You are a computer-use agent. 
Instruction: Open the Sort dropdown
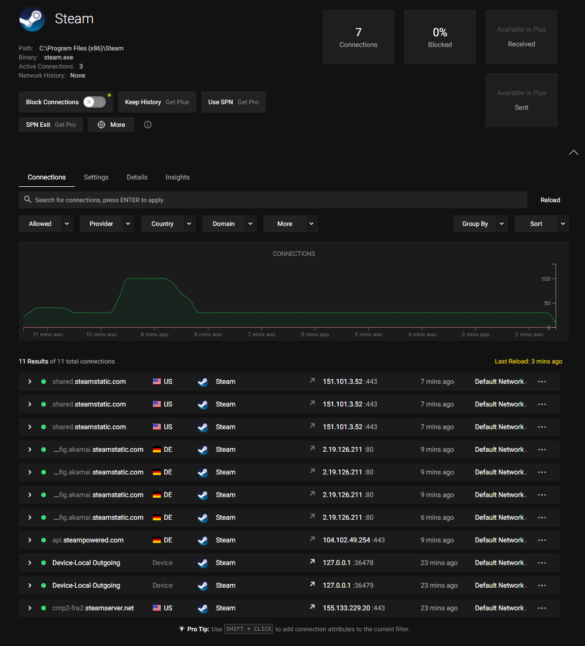click(x=542, y=224)
